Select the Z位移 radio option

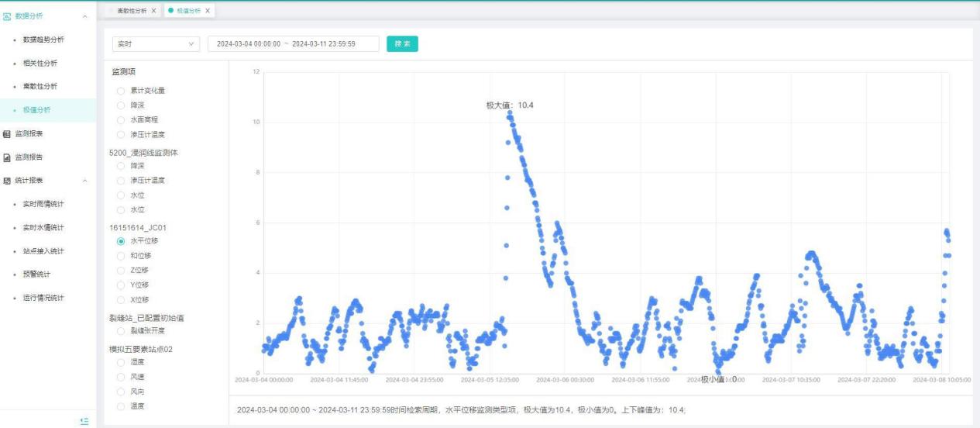(121, 270)
